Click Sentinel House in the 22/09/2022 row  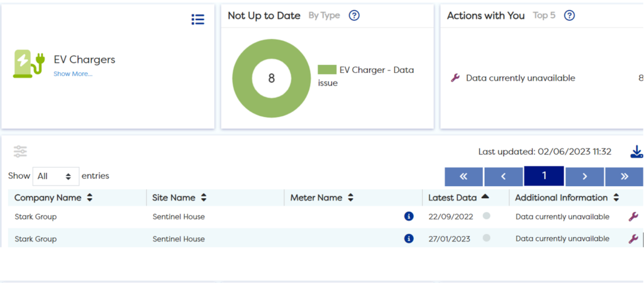179,216
